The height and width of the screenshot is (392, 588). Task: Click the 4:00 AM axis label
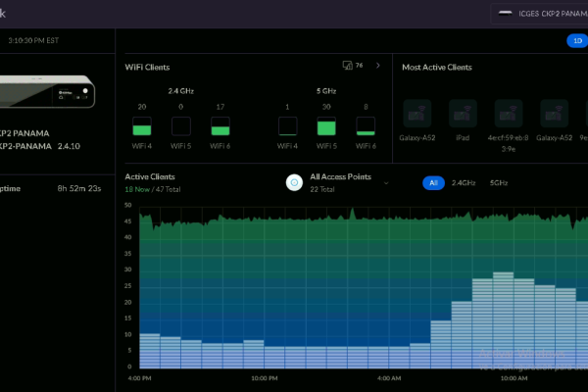pos(389,378)
